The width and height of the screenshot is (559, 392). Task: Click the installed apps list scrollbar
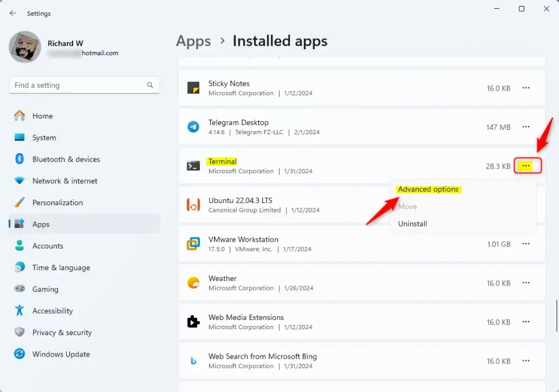(x=556, y=316)
